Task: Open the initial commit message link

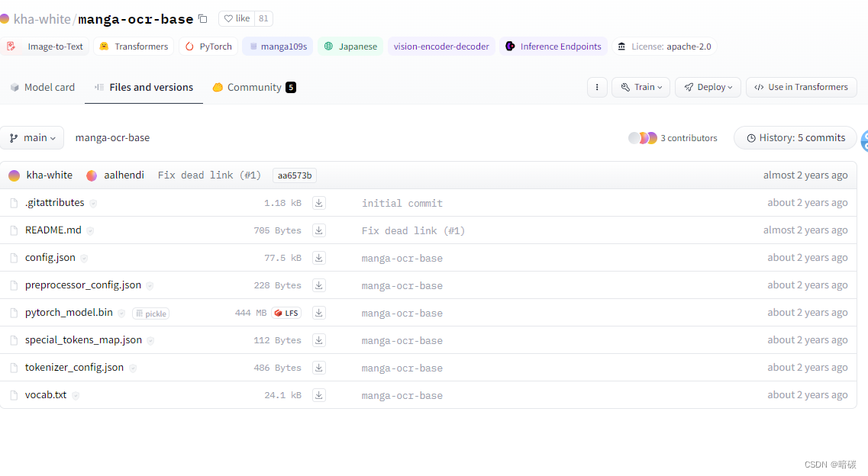Action: 402,204
